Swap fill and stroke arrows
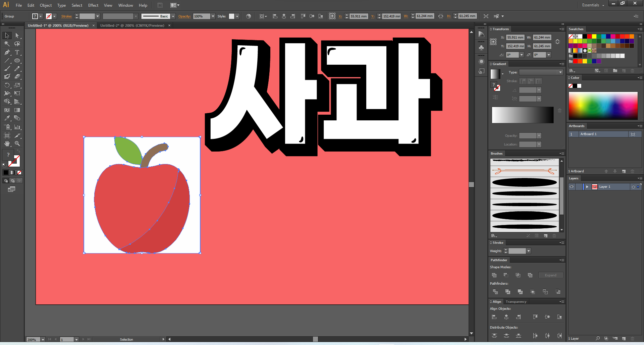Viewport: 644px width, 345px height. [18, 151]
